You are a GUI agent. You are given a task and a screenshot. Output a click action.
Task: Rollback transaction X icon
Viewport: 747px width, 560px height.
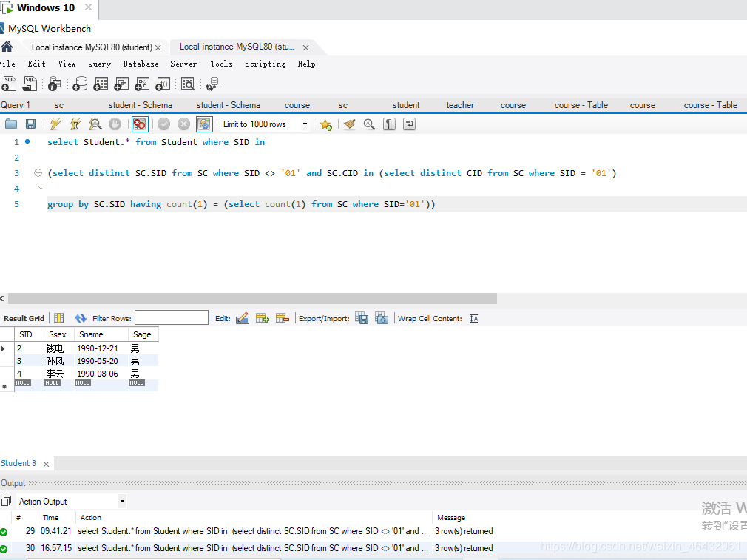tap(184, 124)
